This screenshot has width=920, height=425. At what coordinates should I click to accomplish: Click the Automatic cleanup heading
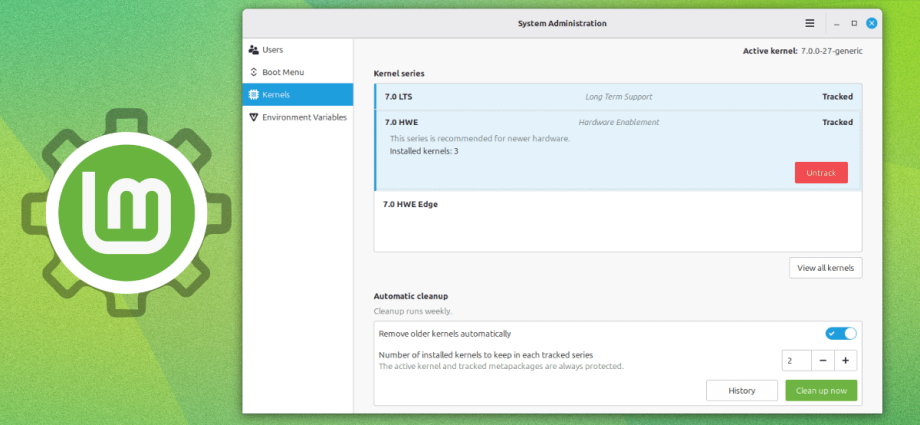pos(411,296)
